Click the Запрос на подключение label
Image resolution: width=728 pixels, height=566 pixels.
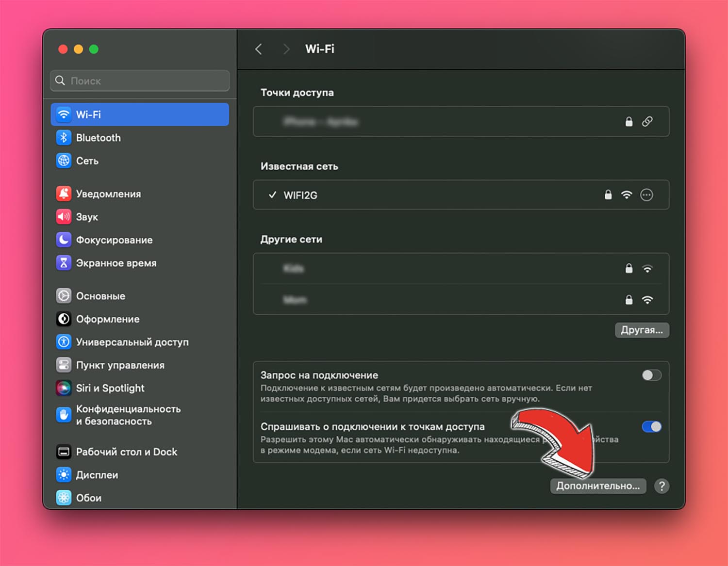(319, 375)
